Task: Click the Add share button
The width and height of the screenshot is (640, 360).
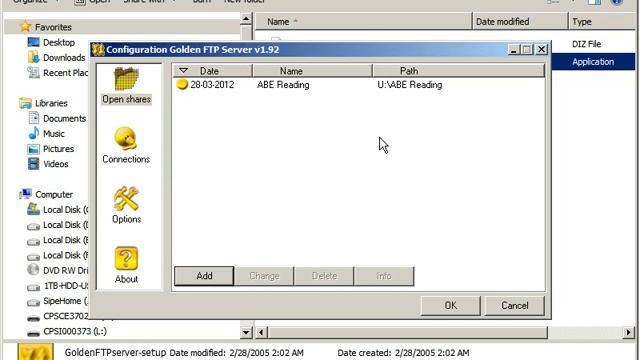Action: point(204,276)
